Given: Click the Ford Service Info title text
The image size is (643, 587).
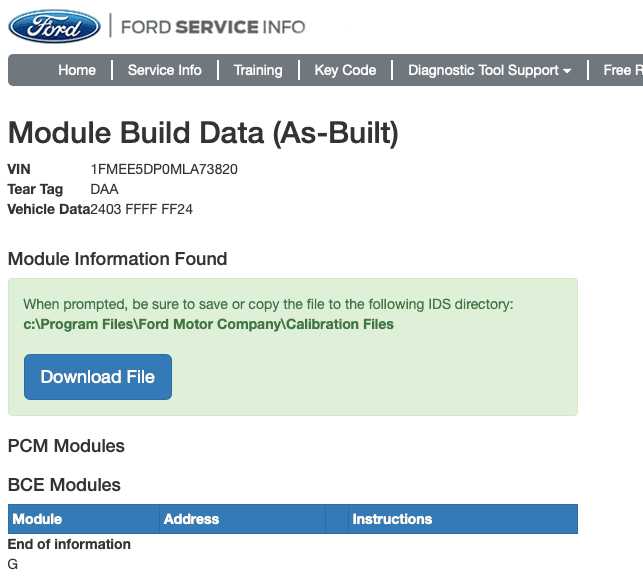Looking at the screenshot, I should point(213,27).
